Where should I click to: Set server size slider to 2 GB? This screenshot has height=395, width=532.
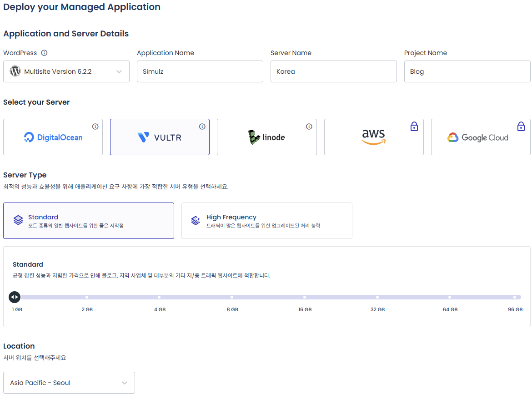[87, 297]
